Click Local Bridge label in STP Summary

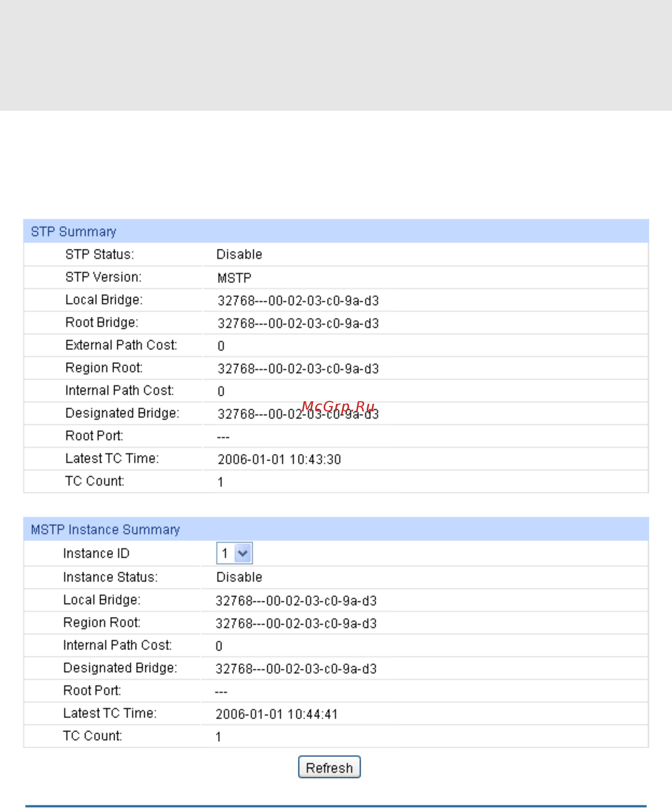pos(104,300)
